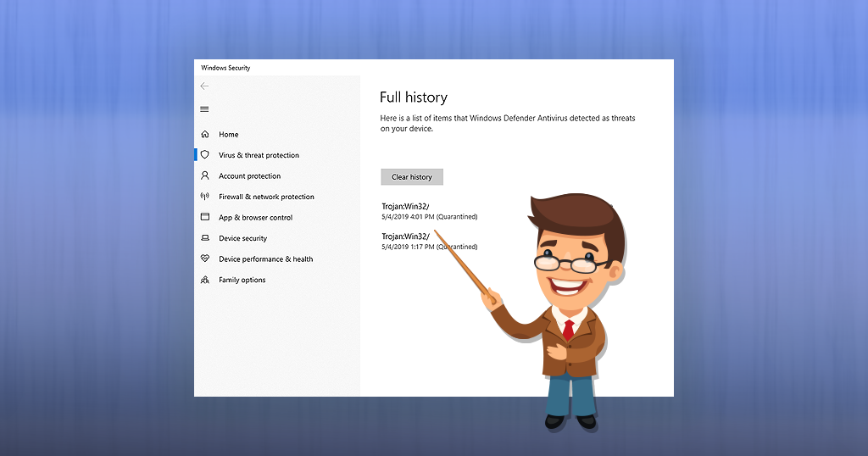Click the Home house icon
This screenshot has width=868, height=456.
point(204,135)
